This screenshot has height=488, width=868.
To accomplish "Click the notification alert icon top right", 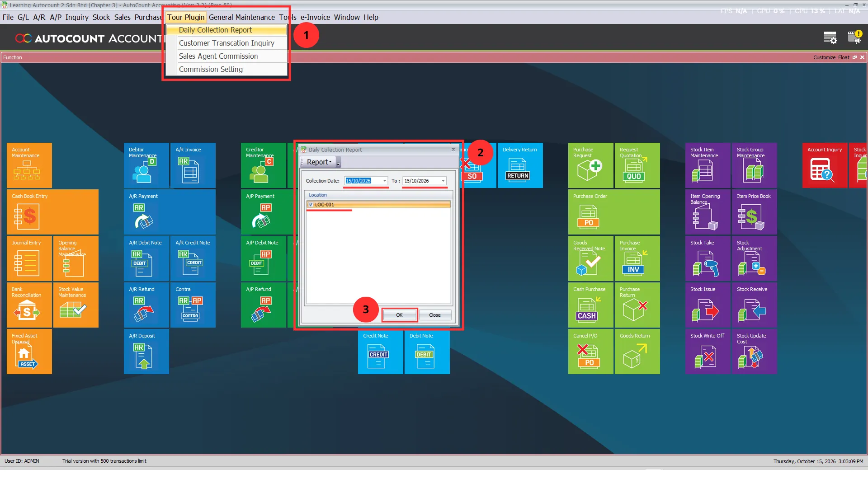I will tap(854, 37).
